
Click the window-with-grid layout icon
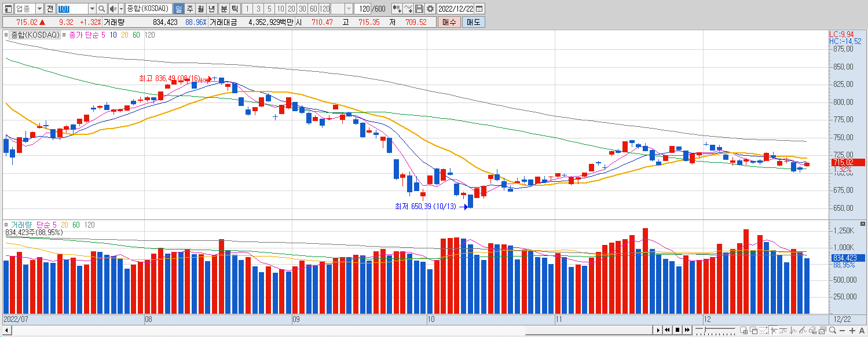(x=744, y=331)
